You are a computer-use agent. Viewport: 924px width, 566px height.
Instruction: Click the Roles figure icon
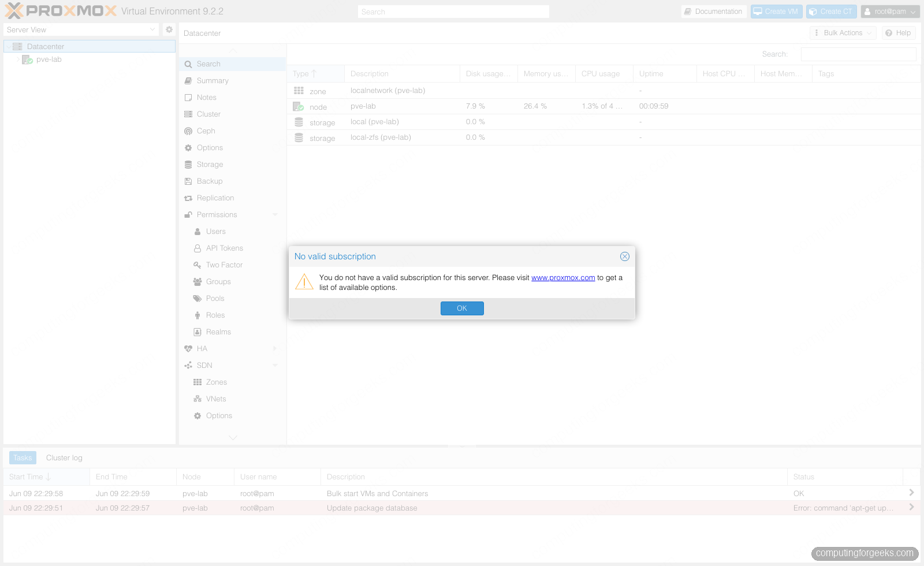click(198, 315)
